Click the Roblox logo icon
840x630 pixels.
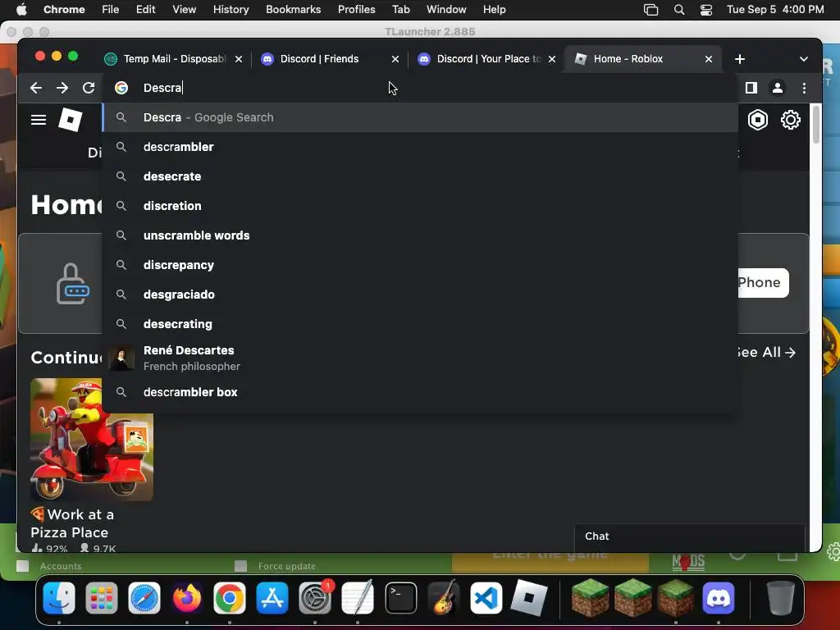[x=71, y=120]
